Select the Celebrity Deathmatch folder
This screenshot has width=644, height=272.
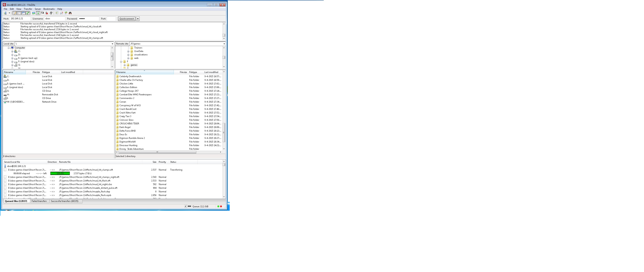click(130, 77)
